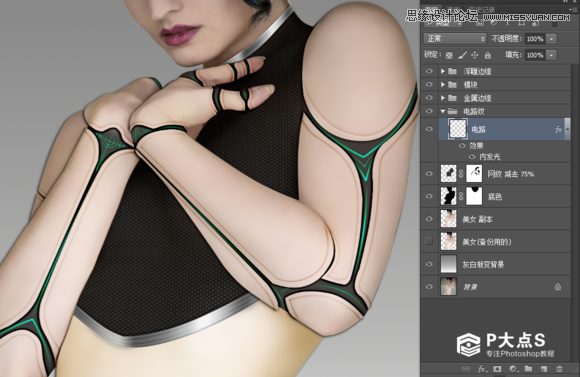Image resolution: width=580 pixels, height=377 pixels.
Task: Click the lock position move icon
Action: [475, 55]
